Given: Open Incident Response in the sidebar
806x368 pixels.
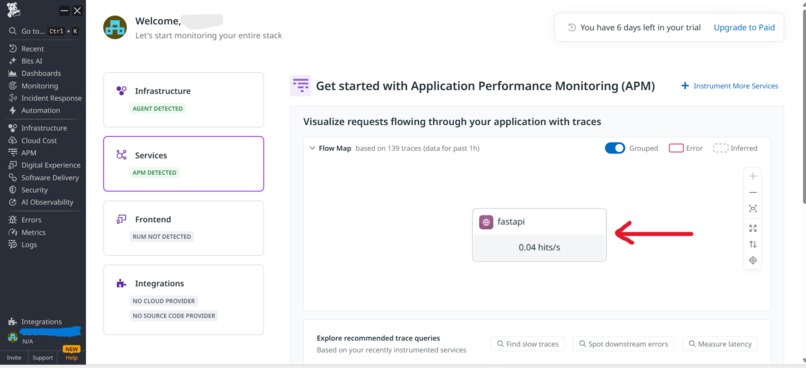Looking at the screenshot, I should click(51, 98).
